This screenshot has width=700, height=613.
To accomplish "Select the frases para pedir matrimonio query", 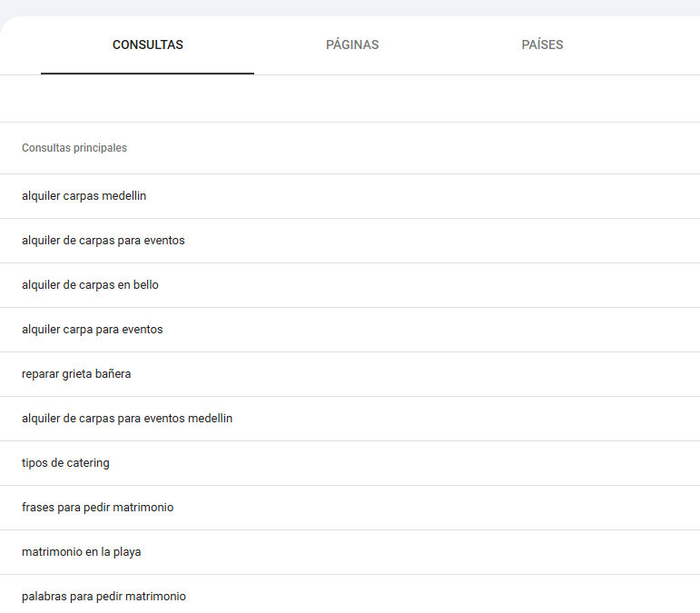I will tap(97, 508).
